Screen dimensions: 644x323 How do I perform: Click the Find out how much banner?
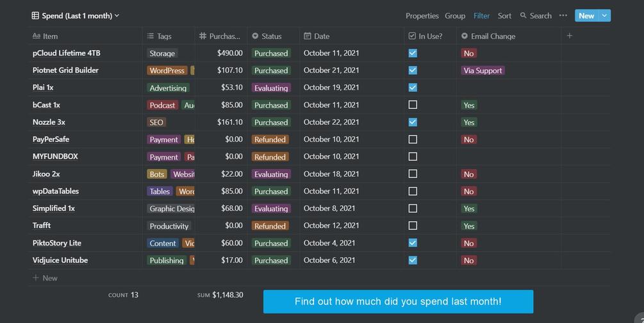(398, 302)
